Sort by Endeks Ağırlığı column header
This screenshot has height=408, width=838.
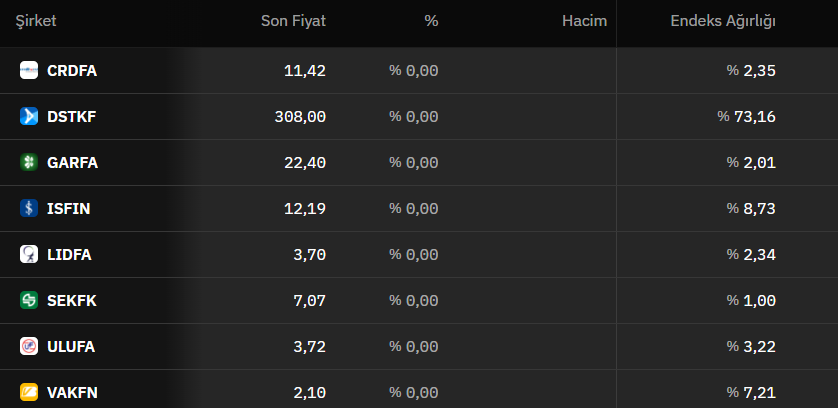tap(723, 21)
